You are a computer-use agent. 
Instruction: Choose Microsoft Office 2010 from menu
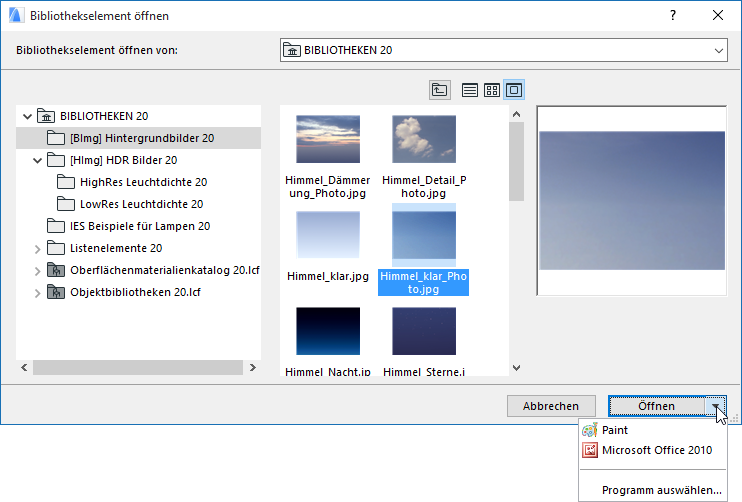point(653,450)
